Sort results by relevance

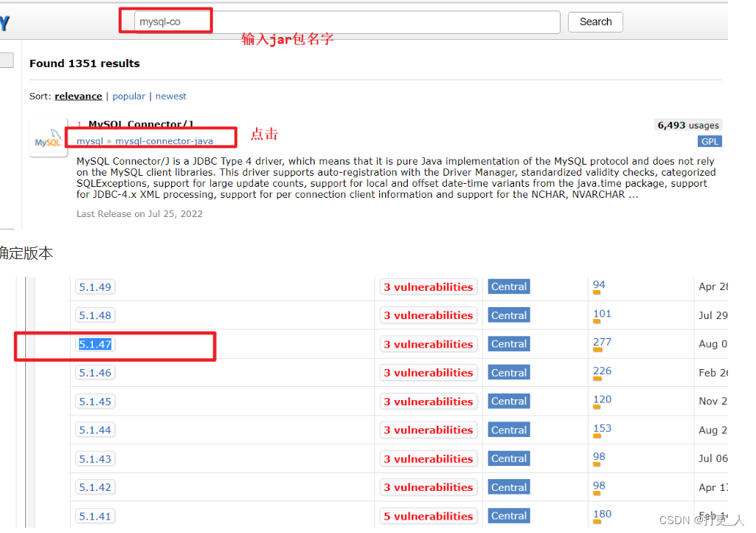coord(78,96)
